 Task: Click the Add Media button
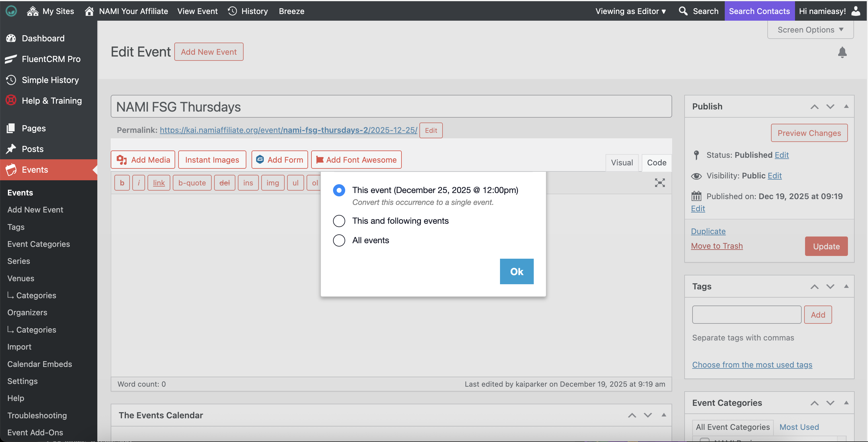(143, 160)
